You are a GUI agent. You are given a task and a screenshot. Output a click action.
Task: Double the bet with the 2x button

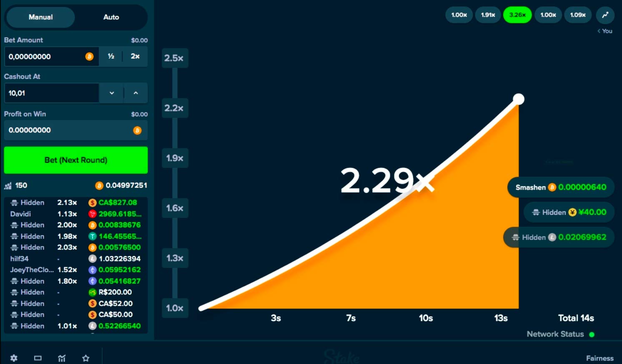coord(135,56)
